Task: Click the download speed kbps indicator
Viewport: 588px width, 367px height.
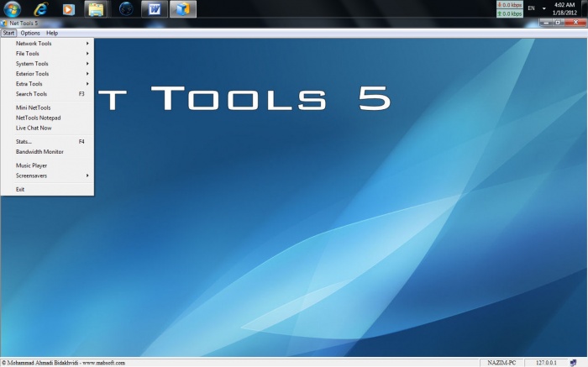Action: pos(510,5)
